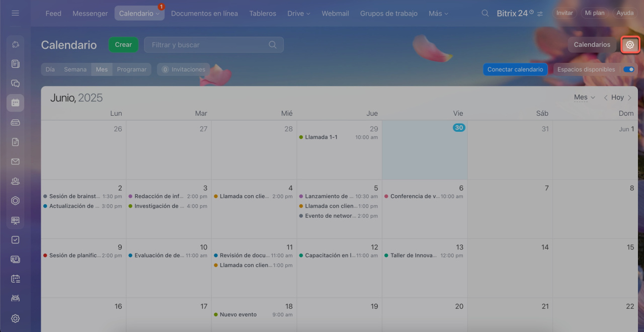644x332 pixels.
Task: Open the Sesión de planific... event
Action: point(83,256)
